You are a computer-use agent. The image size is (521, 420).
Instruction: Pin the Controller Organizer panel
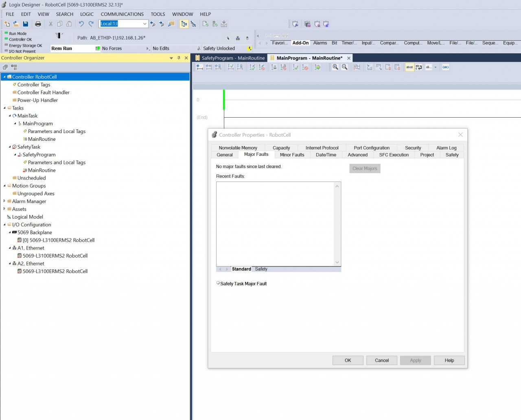click(x=179, y=58)
